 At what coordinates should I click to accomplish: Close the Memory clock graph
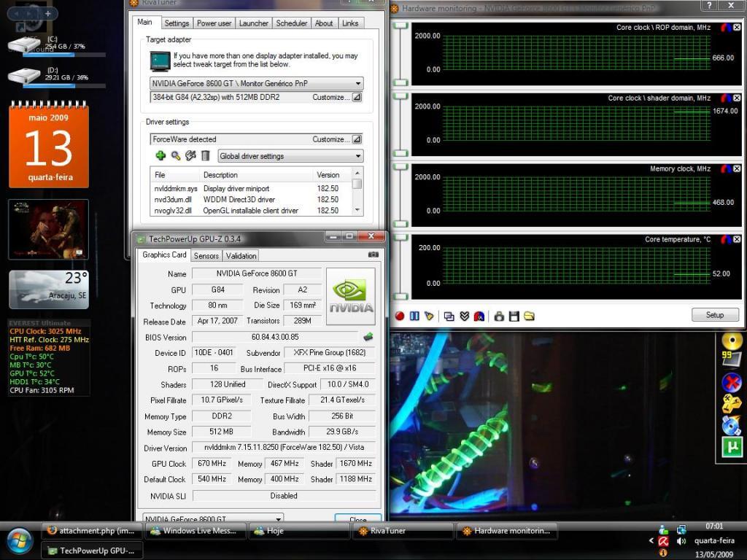pos(737,168)
